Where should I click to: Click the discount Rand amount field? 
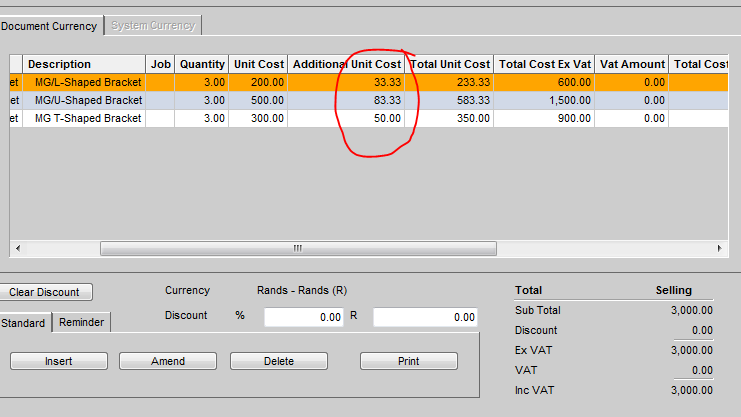pyautogui.click(x=426, y=317)
